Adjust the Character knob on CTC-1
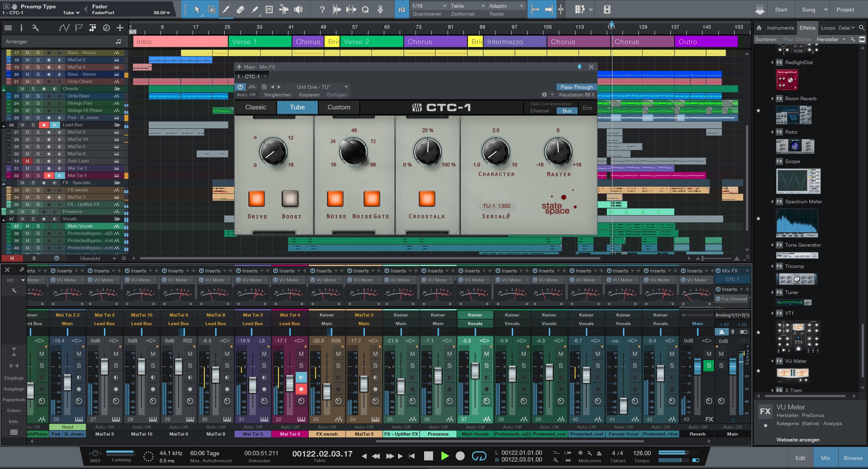 tap(495, 151)
